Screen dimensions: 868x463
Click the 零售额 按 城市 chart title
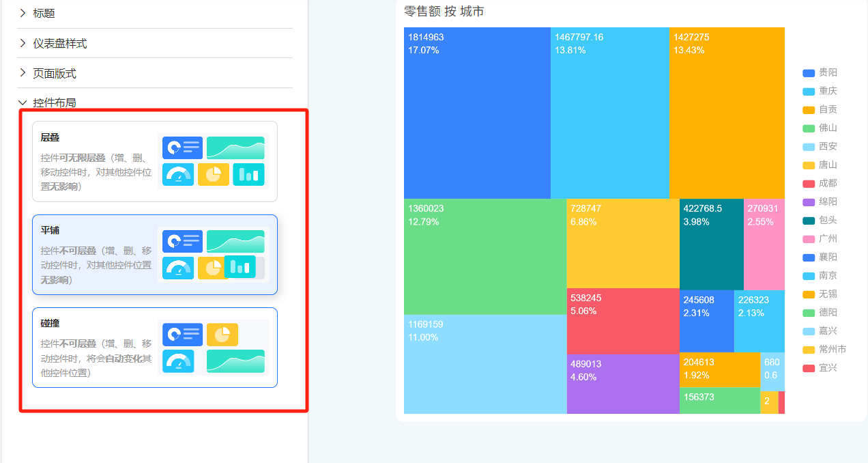444,12
